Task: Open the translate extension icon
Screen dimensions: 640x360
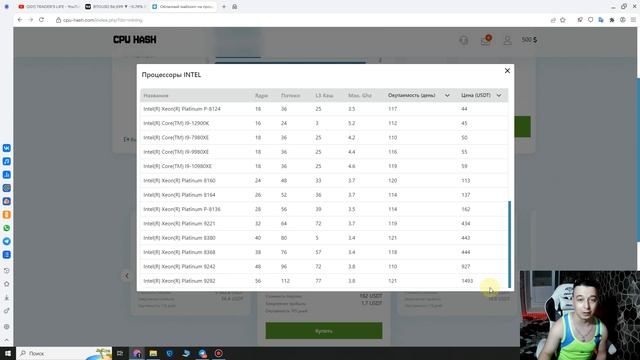Action: [x=601, y=20]
